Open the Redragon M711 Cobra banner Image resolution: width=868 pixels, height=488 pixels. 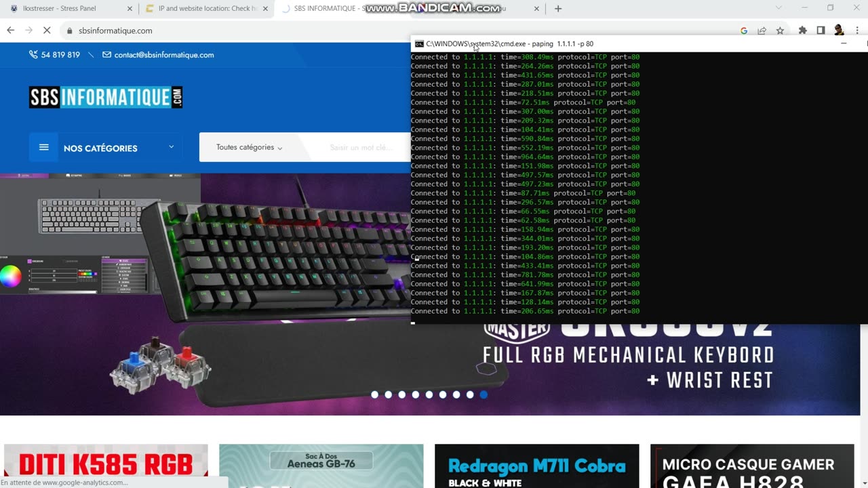[x=536, y=466]
